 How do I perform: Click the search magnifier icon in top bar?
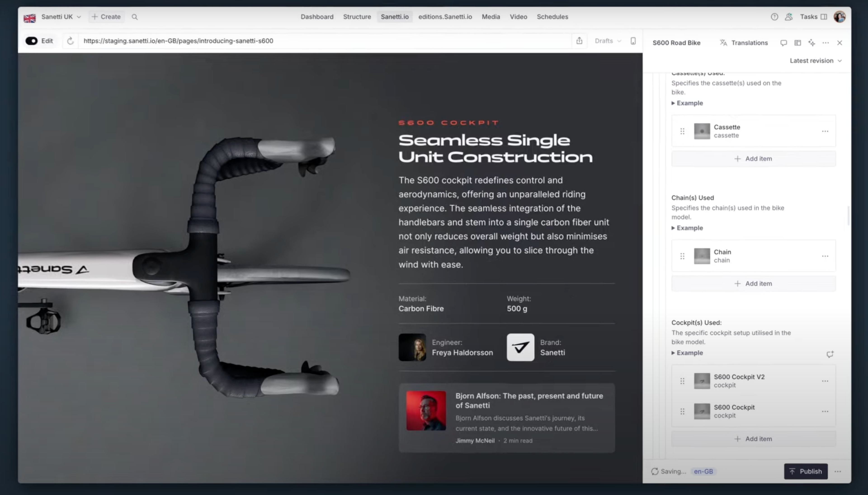pyautogui.click(x=135, y=17)
